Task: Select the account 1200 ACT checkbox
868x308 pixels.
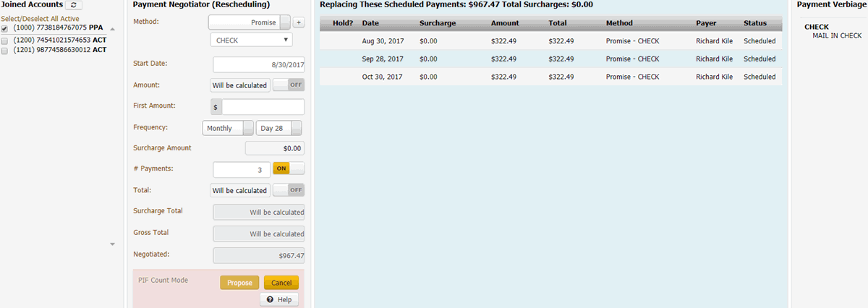Action: click(x=5, y=40)
